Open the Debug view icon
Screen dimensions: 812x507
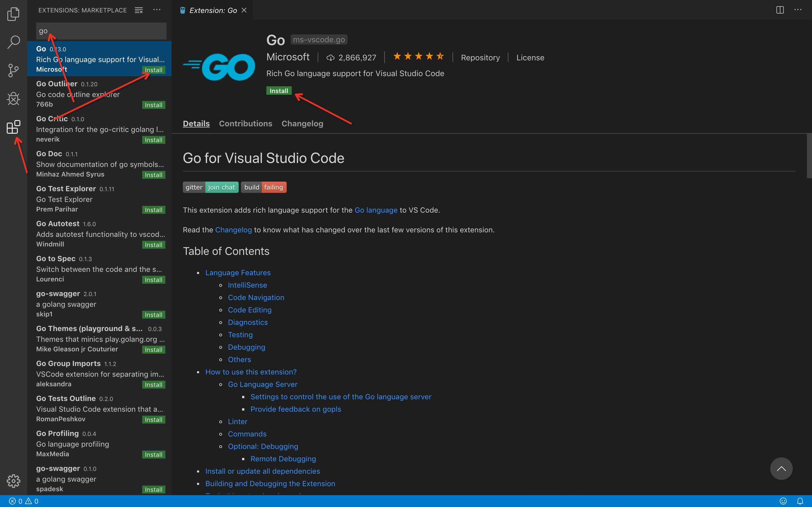tap(14, 99)
